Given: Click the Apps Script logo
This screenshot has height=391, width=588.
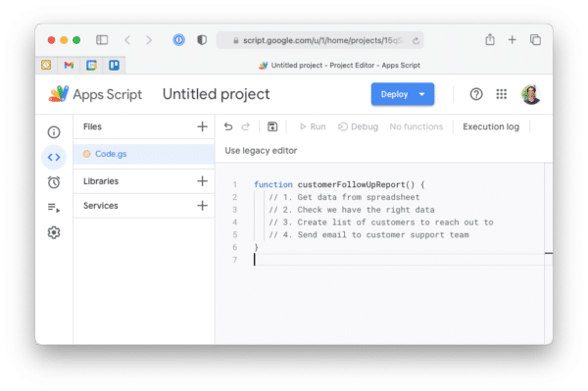Looking at the screenshot, I should (x=59, y=94).
